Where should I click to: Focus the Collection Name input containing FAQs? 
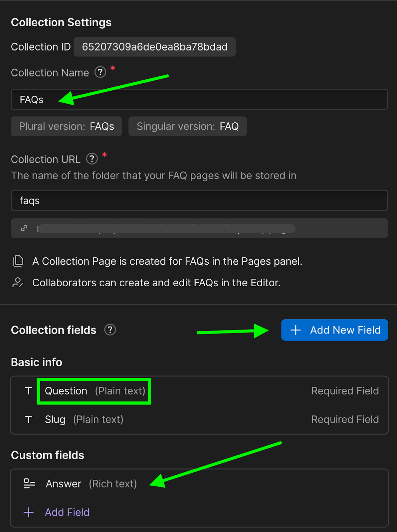[199, 99]
